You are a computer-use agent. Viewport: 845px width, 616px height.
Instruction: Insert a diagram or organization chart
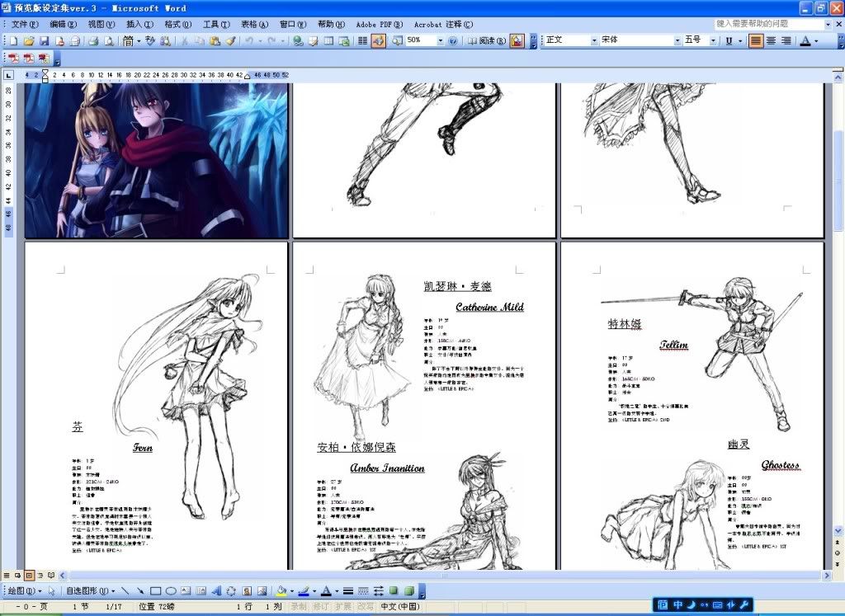[231, 590]
